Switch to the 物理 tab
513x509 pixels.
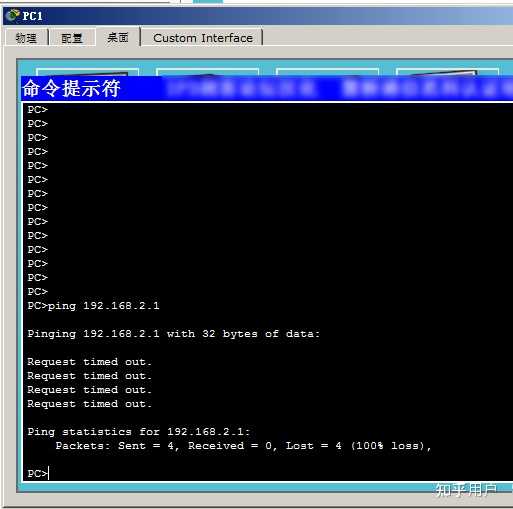tap(26, 38)
